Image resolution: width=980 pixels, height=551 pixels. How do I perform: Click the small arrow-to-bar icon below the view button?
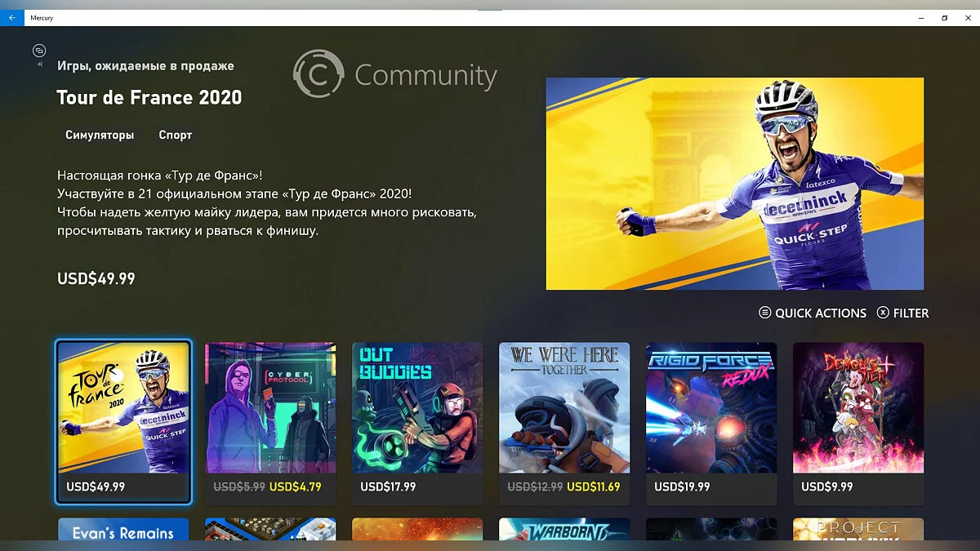point(39,64)
